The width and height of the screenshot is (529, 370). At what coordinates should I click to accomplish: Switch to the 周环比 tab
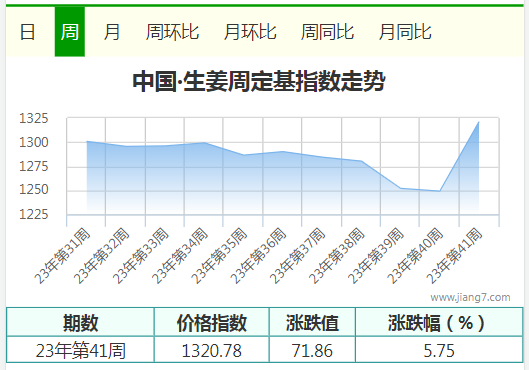pyautogui.click(x=172, y=32)
